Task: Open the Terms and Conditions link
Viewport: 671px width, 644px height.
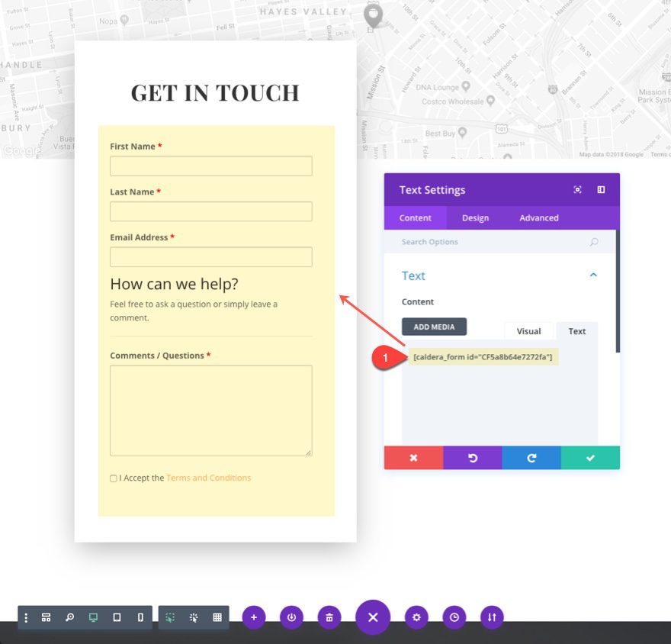Action: tap(208, 478)
